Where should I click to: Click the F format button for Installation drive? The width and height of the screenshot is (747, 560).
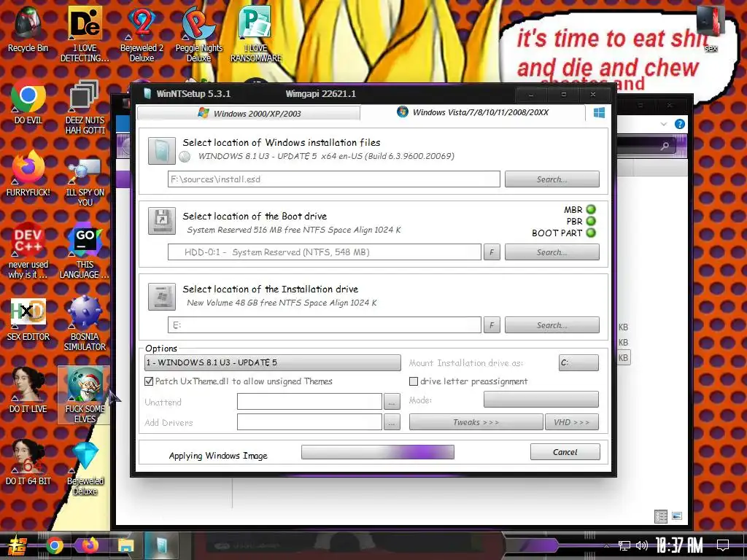[x=492, y=324]
